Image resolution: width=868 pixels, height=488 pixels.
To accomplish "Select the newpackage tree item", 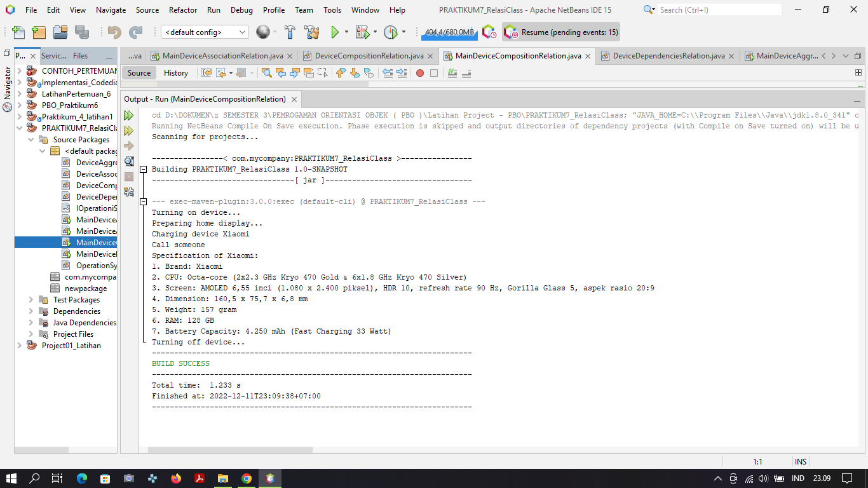I will (86, 288).
